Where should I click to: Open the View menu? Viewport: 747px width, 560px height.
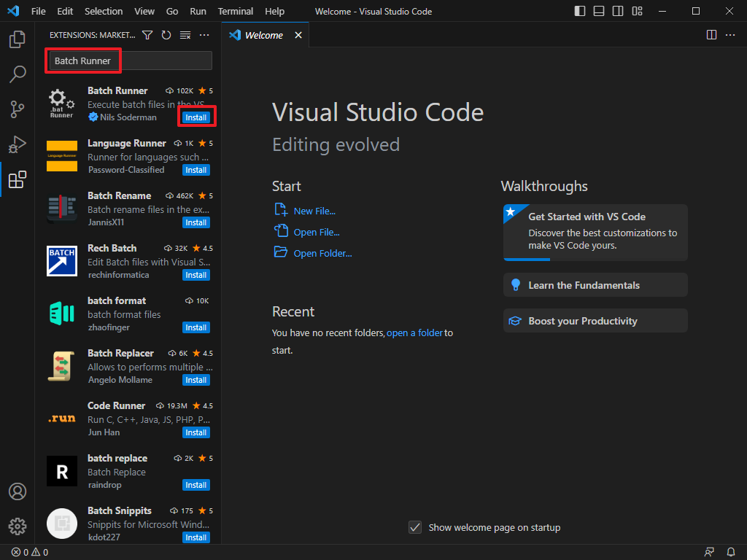click(144, 11)
